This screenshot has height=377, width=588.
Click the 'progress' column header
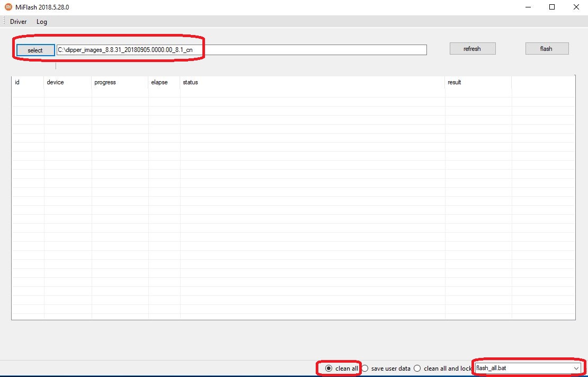[x=120, y=82]
